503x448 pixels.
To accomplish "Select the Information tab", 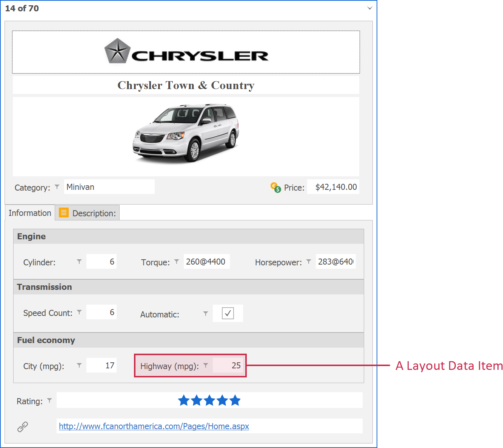I will 30,213.
